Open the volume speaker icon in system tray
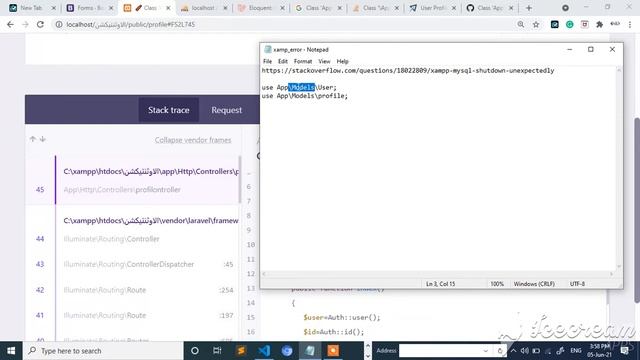The width and height of the screenshot is (640, 360). [x=525, y=351]
